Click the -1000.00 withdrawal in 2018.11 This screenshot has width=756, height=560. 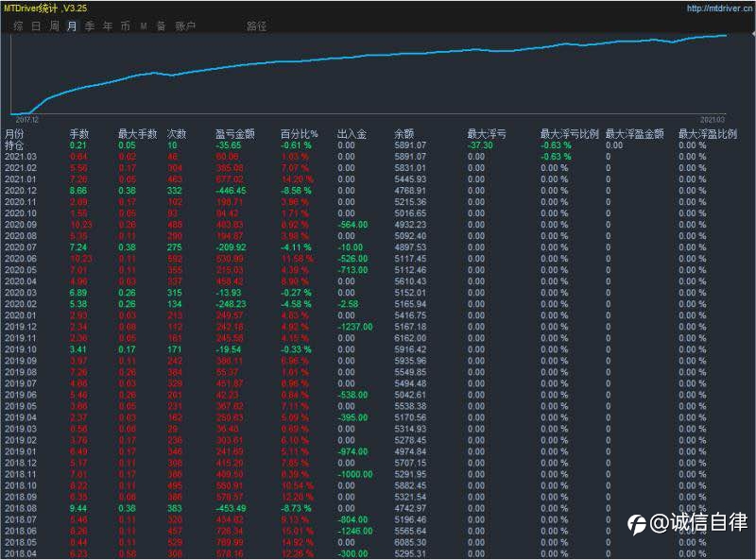coord(355,474)
